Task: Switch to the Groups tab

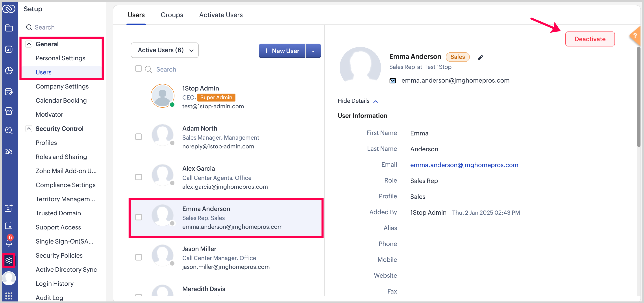Action: [172, 15]
